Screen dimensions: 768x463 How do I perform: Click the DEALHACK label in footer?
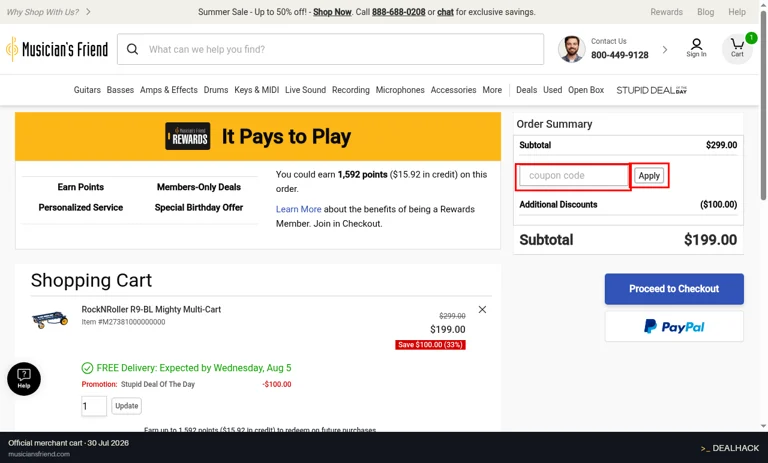point(730,448)
